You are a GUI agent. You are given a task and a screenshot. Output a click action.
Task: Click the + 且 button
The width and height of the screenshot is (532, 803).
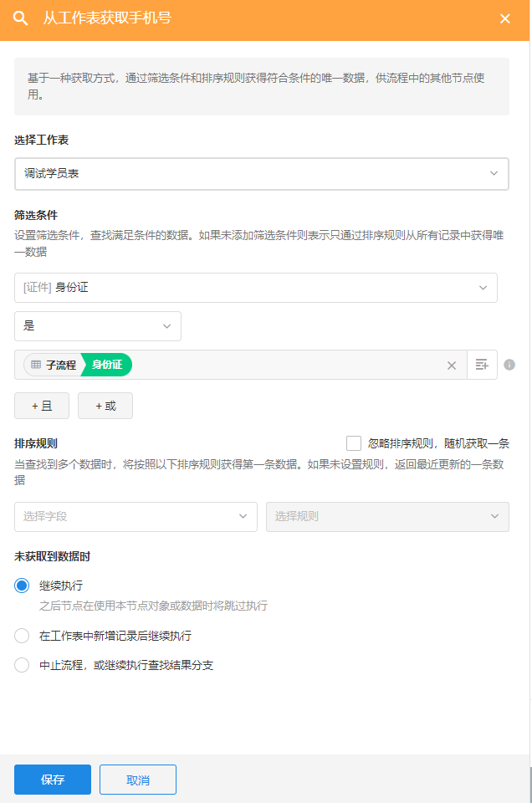(x=42, y=406)
